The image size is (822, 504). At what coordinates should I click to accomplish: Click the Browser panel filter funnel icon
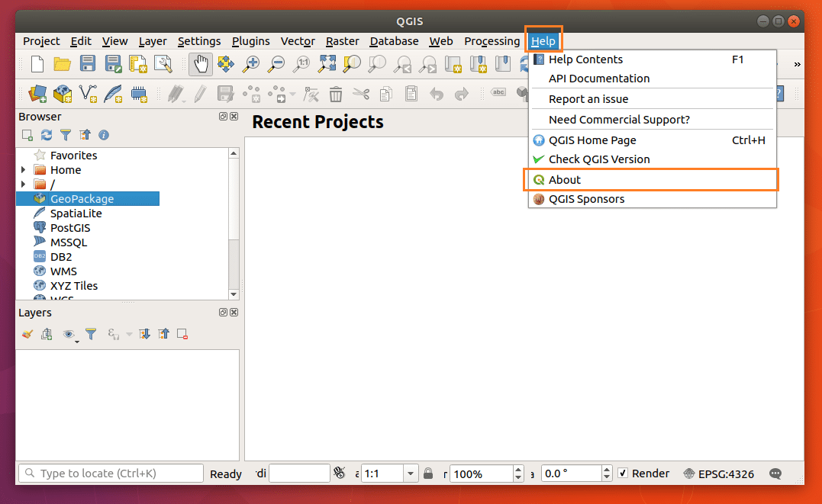[x=66, y=135]
